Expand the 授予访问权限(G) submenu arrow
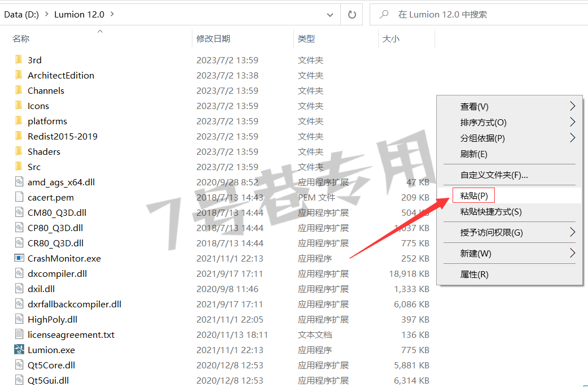This screenshot has height=387, width=588. click(x=572, y=232)
